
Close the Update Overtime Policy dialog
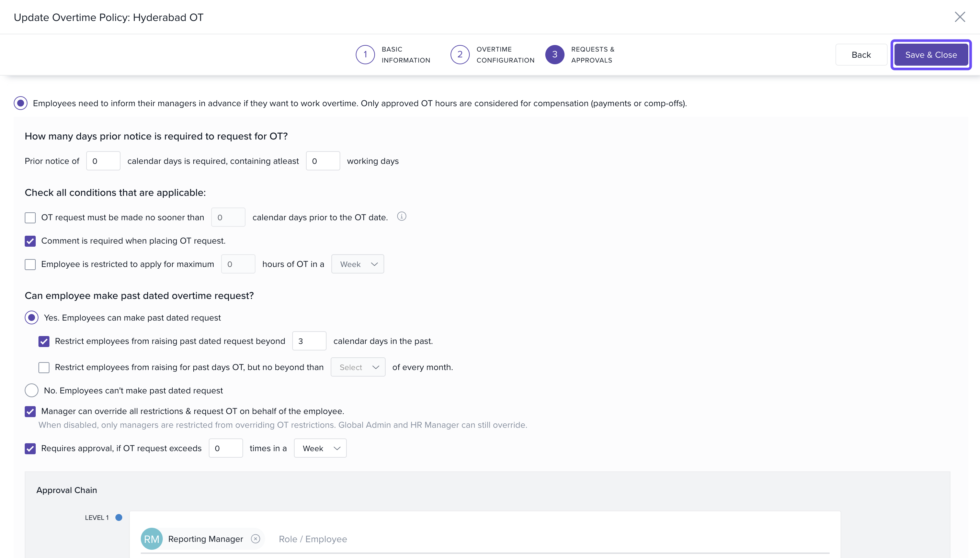point(959,17)
